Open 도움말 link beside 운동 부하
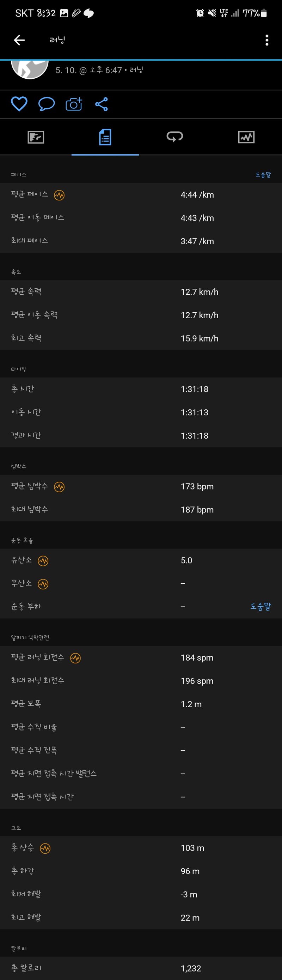This screenshot has height=980, width=282. [260, 606]
